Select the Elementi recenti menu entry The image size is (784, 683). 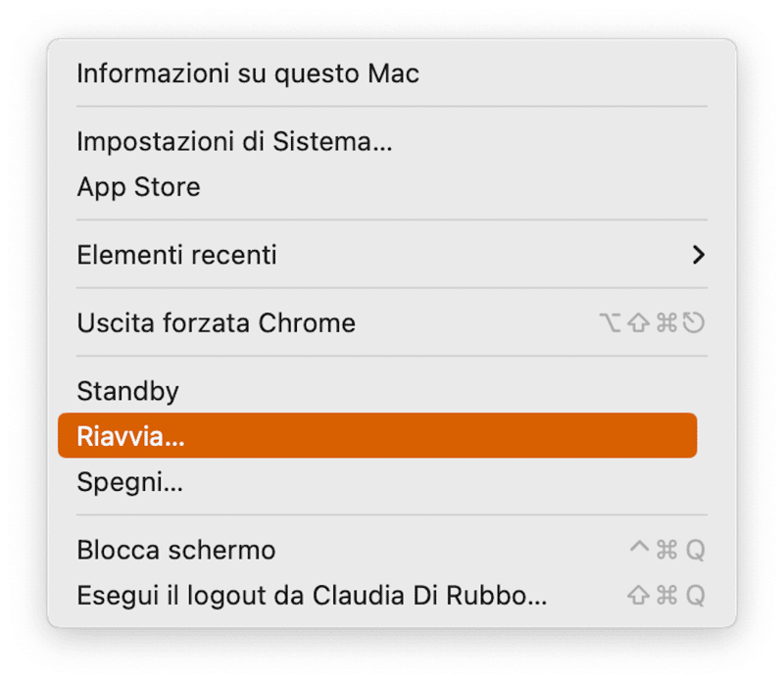[176, 255]
